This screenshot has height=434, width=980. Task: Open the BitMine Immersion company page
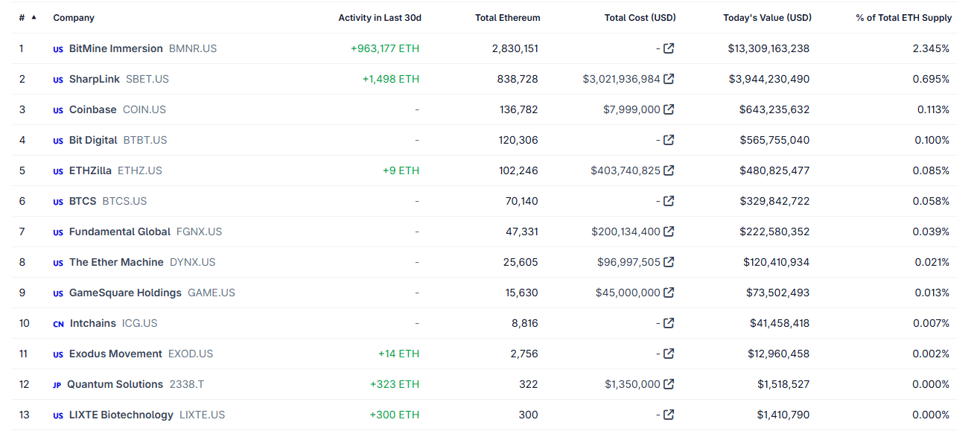tap(115, 48)
